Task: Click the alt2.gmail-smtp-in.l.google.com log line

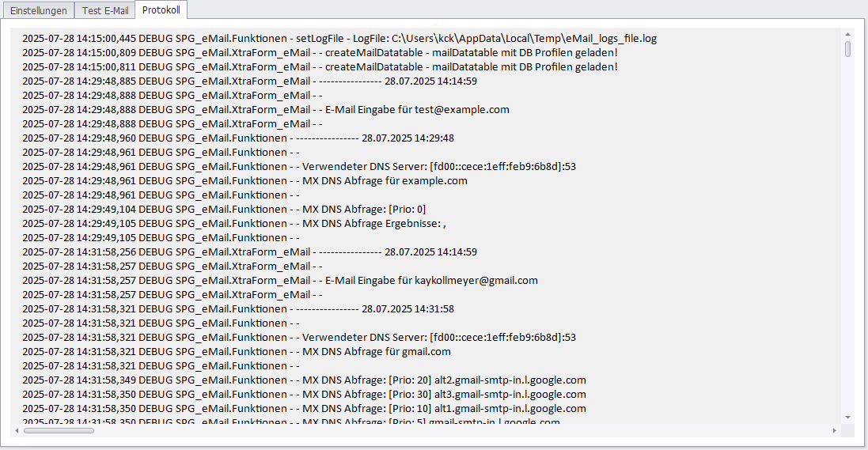Action: [x=304, y=380]
